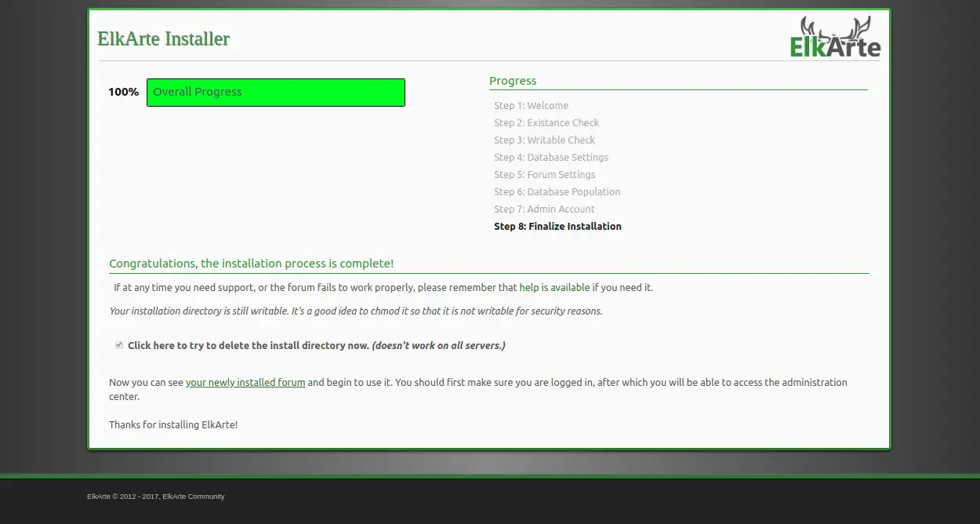The height and width of the screenshot is (524, 980).
Task: Select 'Step 3: Writable Check' text
Action: pyautogui.click(x=544, y=140)
